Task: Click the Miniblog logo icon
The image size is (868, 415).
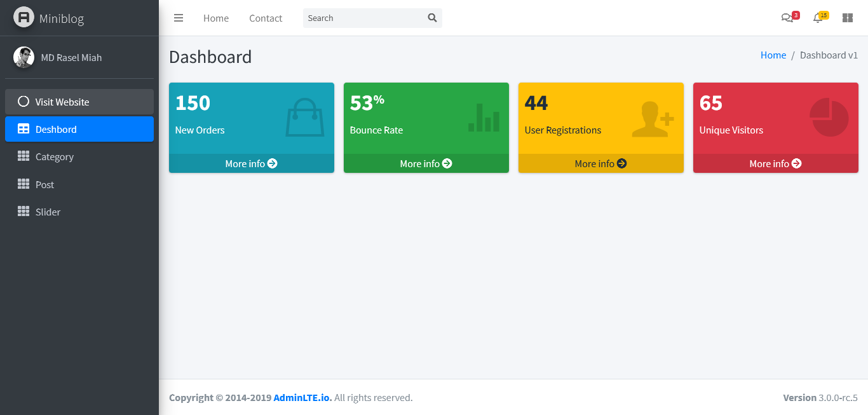Action: [x=24, y=17]
